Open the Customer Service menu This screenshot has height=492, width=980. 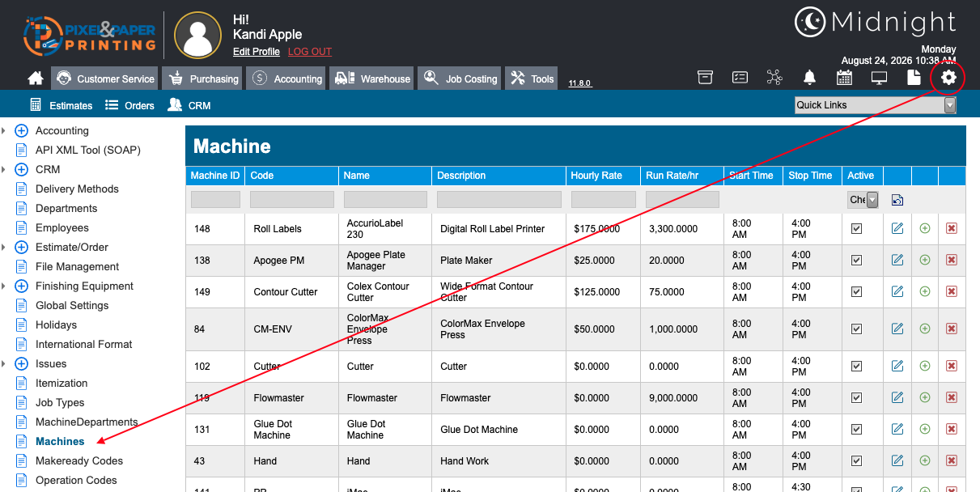coord(105,78)
